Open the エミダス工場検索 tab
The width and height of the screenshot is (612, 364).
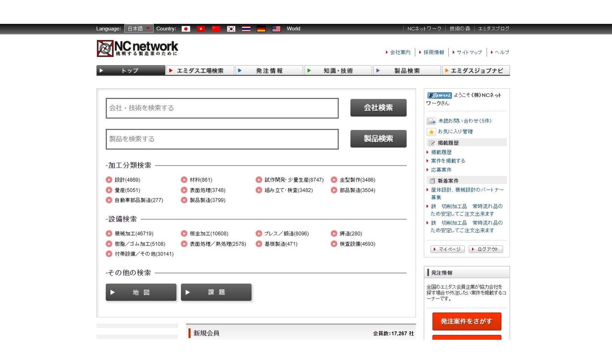(200, 70)
